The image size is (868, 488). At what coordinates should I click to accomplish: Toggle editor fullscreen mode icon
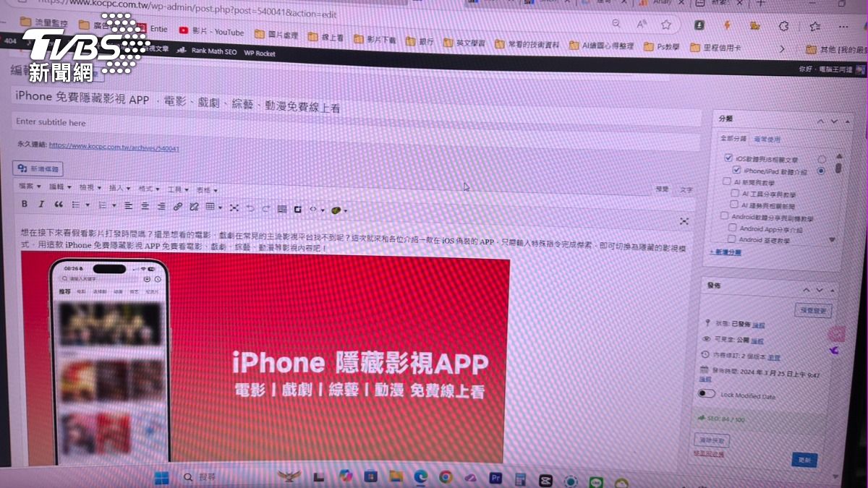point(234,207)
